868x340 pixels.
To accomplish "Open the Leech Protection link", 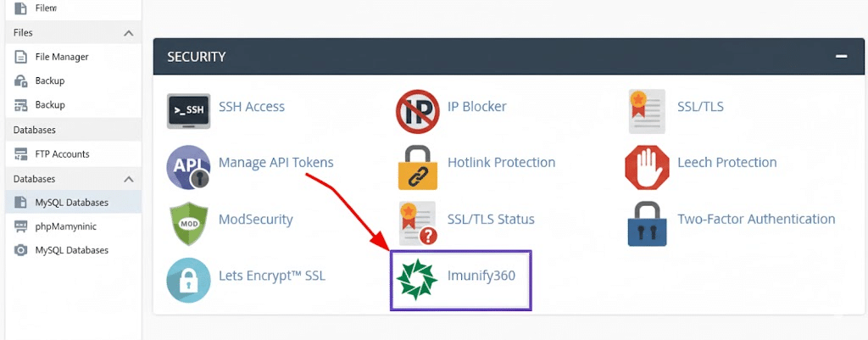I will (726, 162).
